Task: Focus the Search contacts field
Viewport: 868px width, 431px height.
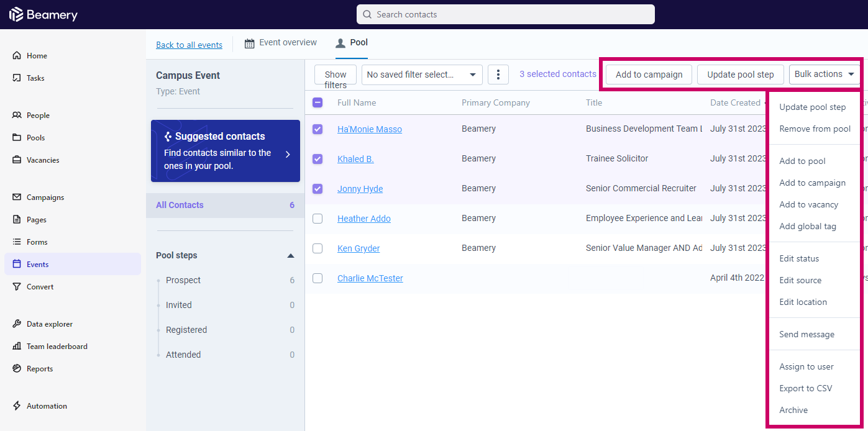Action: click(505, 14)
